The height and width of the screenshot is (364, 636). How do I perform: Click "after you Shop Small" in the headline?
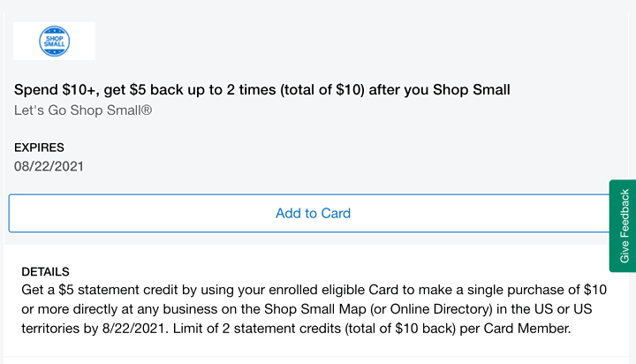point(439,90)
